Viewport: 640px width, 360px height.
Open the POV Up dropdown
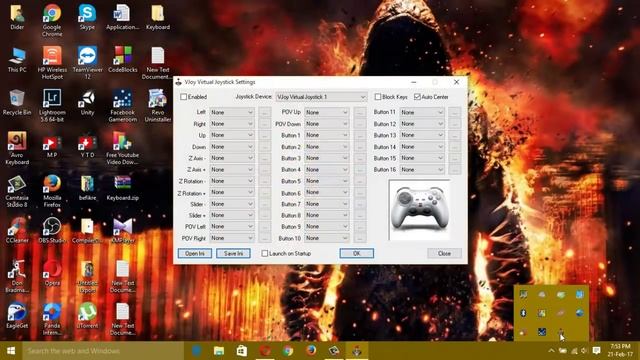click(327, 112)
